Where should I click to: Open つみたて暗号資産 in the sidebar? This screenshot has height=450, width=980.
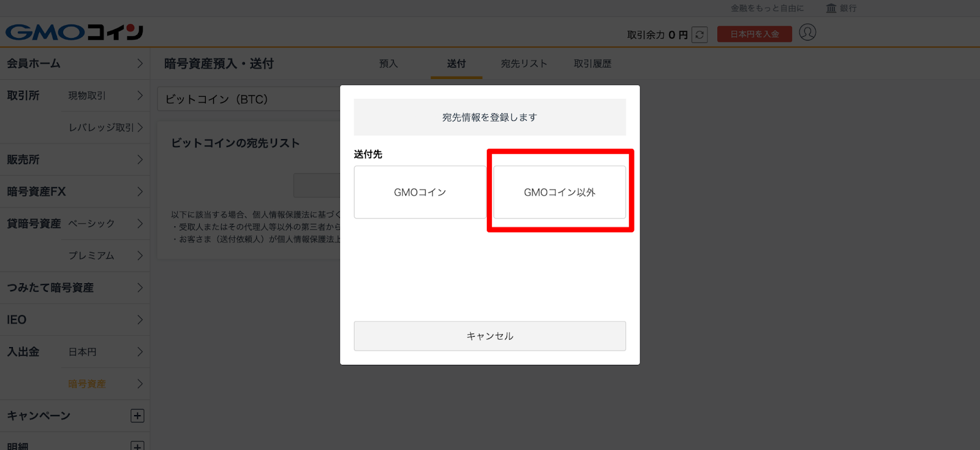pyautogui.click(x=75, y=288)
